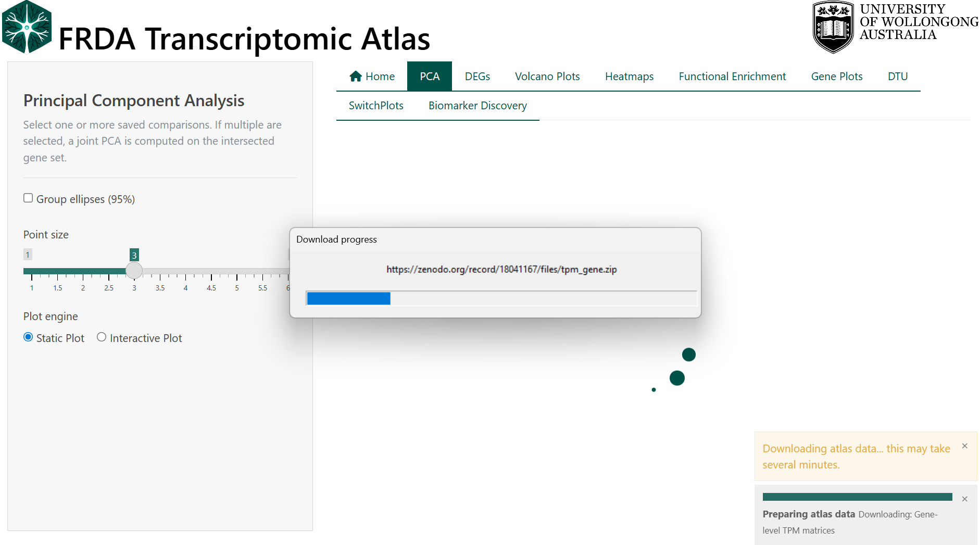Image resolution: width=980 pixels, height=545 pixels.
Task: Click the zenodo tpm_gene.zip download URL
Action: [x=501, y=270]
